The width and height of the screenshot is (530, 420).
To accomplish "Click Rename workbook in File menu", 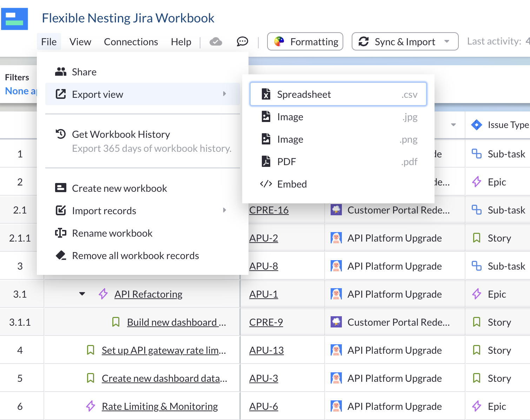I will (x=112, y=233).
